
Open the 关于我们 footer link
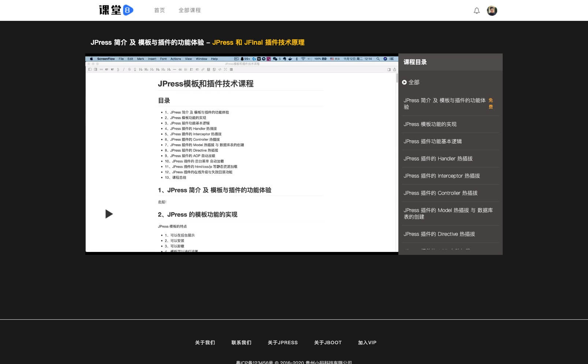[205, 343]
